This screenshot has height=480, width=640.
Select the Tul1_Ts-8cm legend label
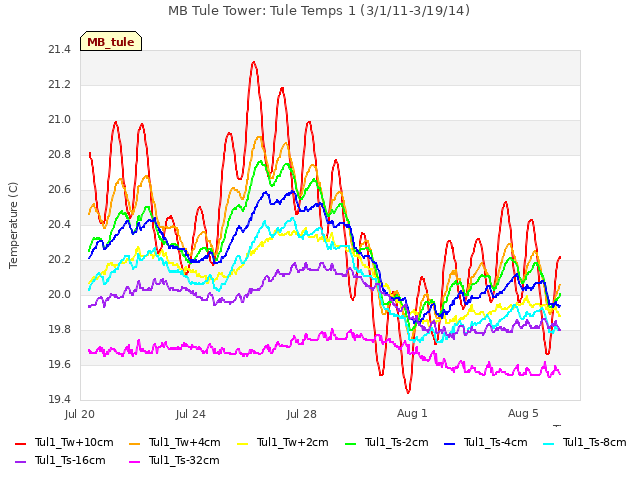coord(595,442)
